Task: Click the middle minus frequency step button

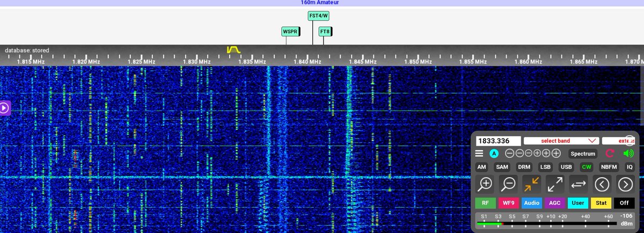Action: (518, 153)
